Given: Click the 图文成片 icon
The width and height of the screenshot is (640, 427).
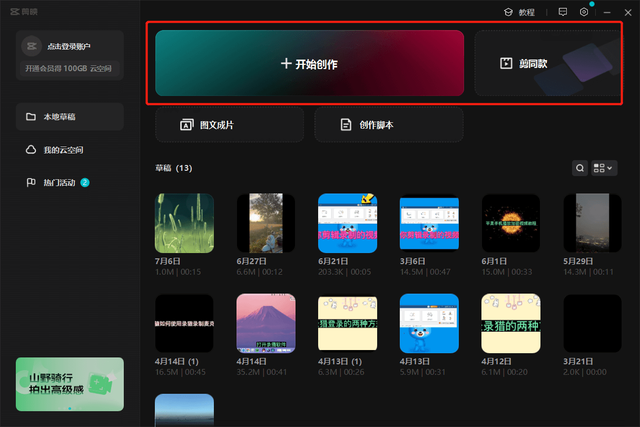Looking at the screenshot, I should (x=187, y=125).
